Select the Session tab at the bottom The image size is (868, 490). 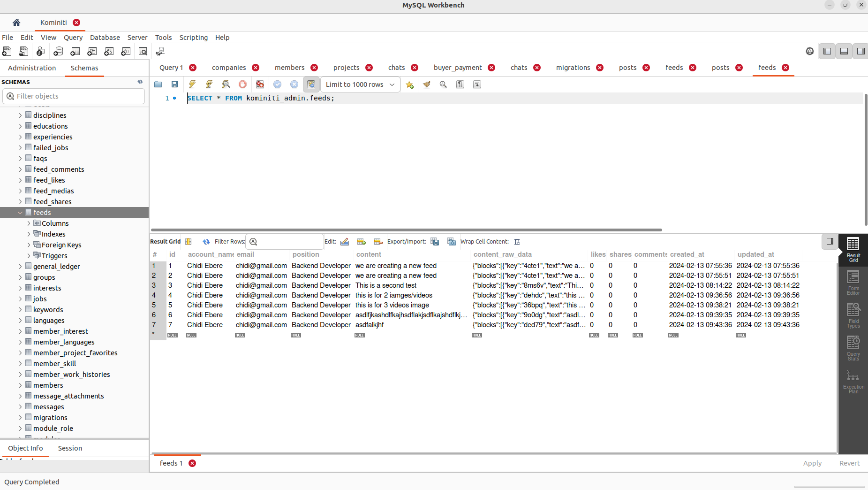pos(70,448)
